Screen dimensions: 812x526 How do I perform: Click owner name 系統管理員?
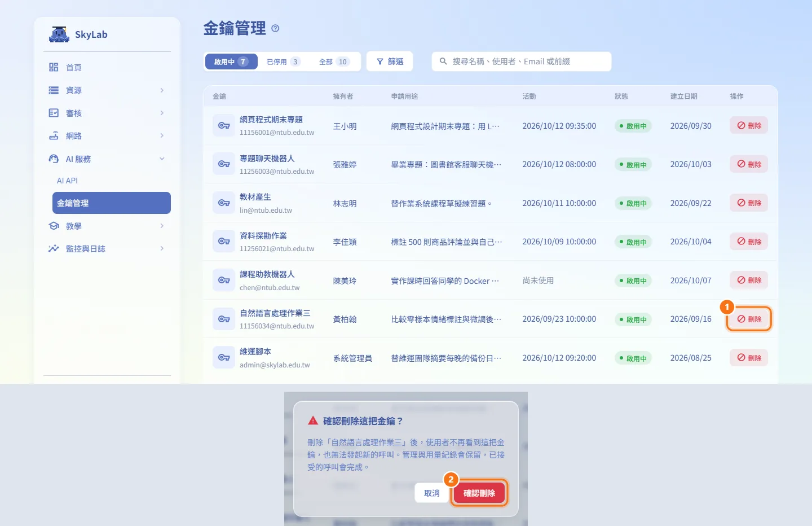(x=352, y=358)
